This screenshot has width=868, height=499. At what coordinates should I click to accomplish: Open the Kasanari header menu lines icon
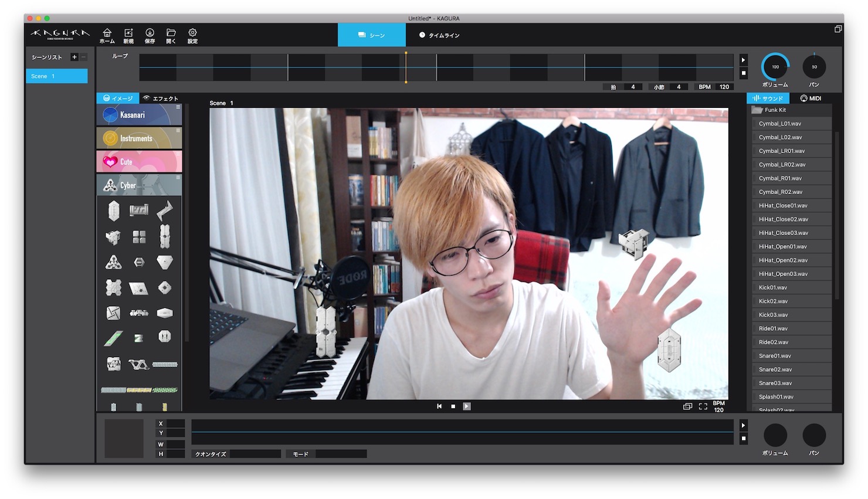(178, 107)
